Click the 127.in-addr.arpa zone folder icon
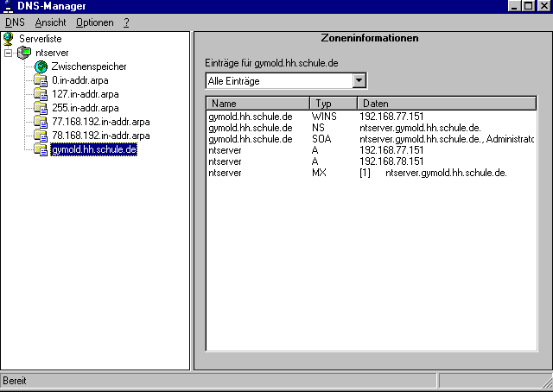 pos(41,94)
